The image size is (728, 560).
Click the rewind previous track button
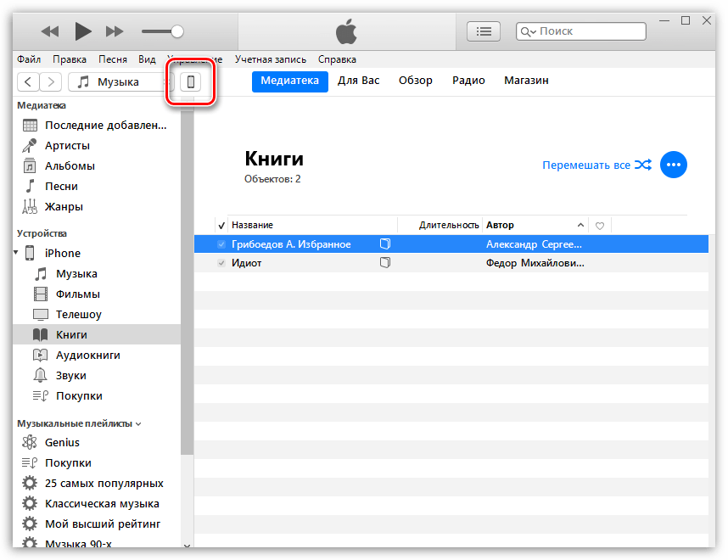(x=50, y=31)
